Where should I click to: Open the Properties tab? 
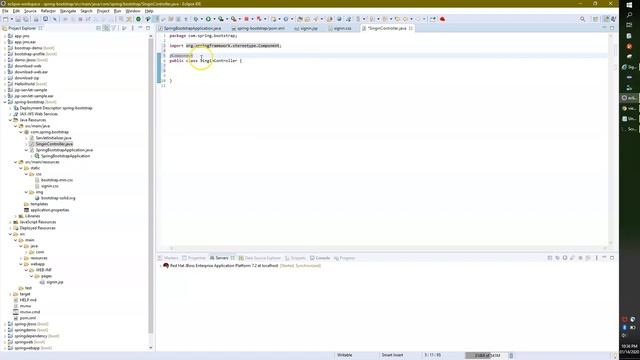(x=194, y=258)
